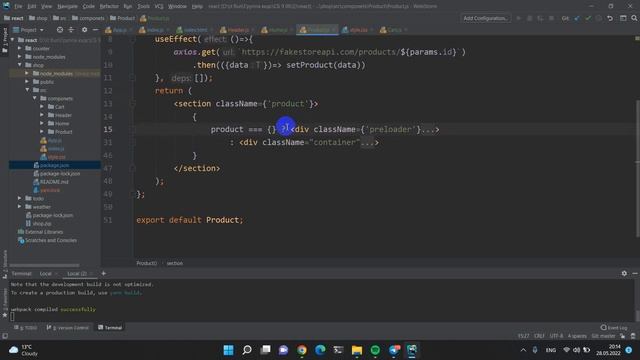Image resolution: width=640 pixels, height=360 pixels.
Task: Open the Tools menu
Action: pyautogui.click(x=143, y=6)
